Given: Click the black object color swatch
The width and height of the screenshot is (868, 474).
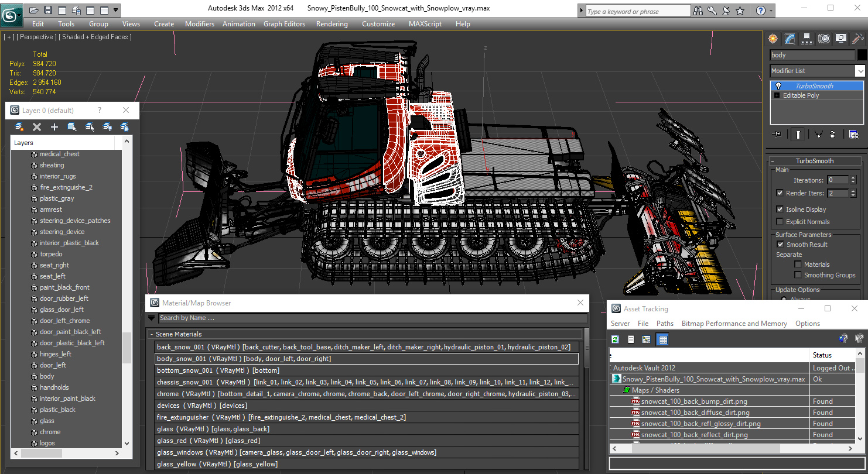Looking at the screenshot, I should coord(862,55).
